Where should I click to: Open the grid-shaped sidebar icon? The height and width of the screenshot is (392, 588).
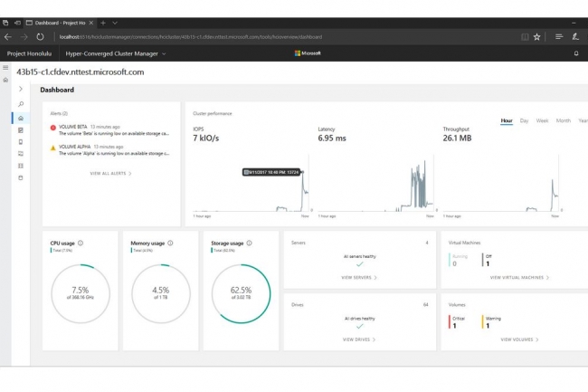21,166
